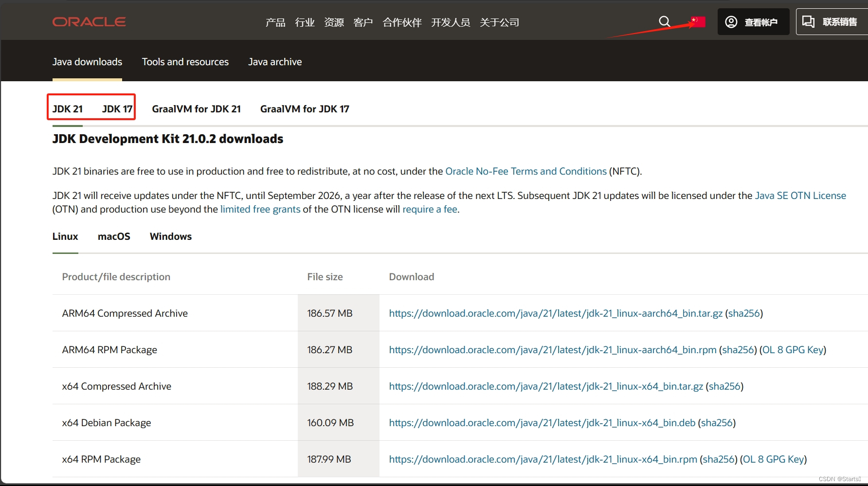Choose the Windows OS tab

point(171,236)
